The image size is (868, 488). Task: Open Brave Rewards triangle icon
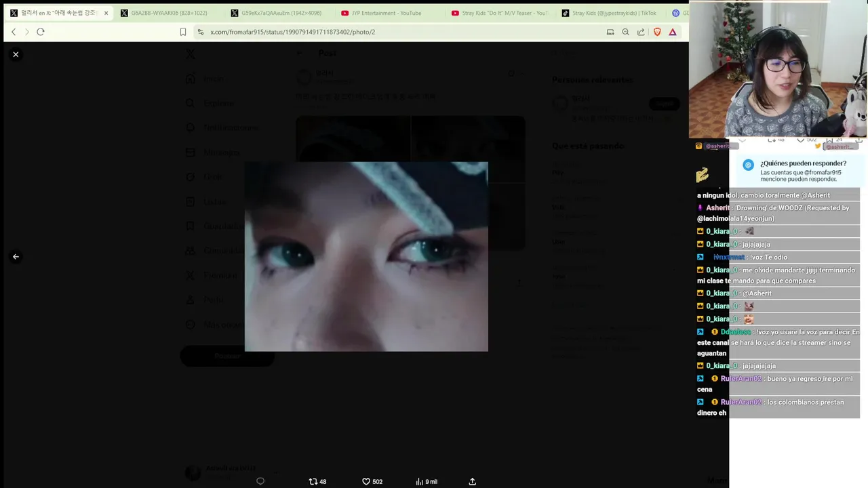pos(673,32)
